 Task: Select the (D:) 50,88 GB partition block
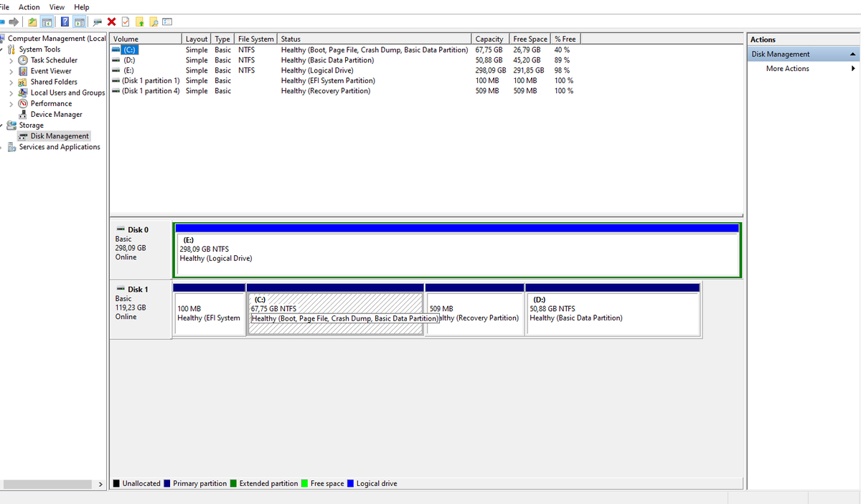coord(613,313)
